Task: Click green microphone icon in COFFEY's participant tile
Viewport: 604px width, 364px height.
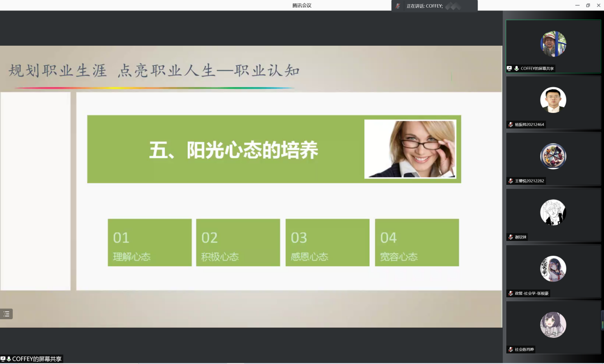Action: click(517, 69)
